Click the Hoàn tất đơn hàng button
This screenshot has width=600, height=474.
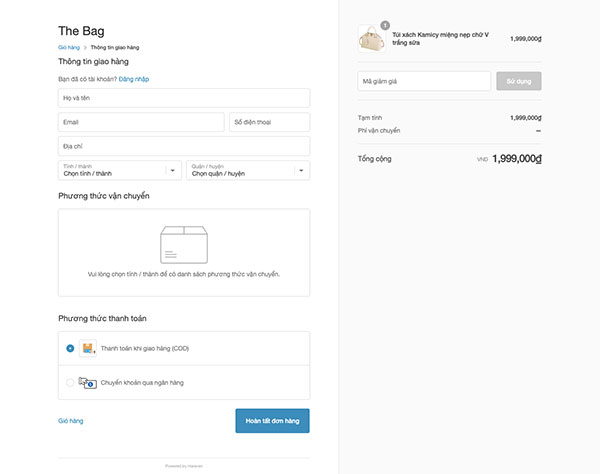click(272, 421)
